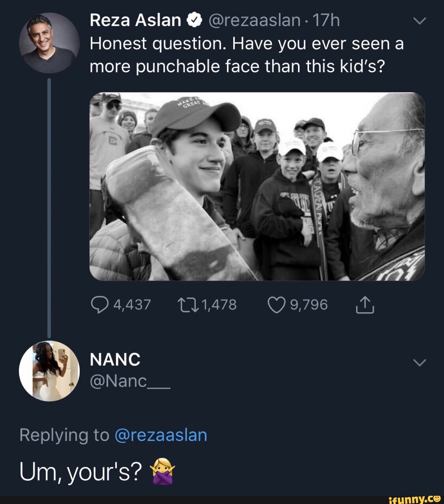Open the @Nanc__ handle
Image resolution: width=444 pixels, height=504 pixels.
129,381
